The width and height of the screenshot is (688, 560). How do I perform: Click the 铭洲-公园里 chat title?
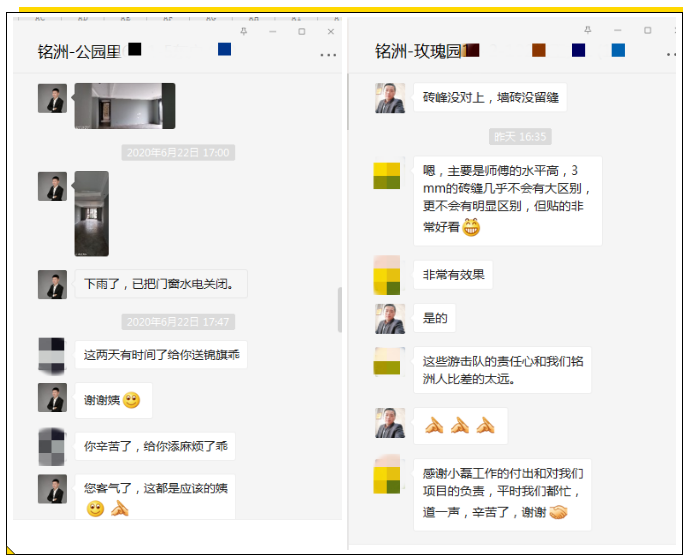(x=79, y=52)
